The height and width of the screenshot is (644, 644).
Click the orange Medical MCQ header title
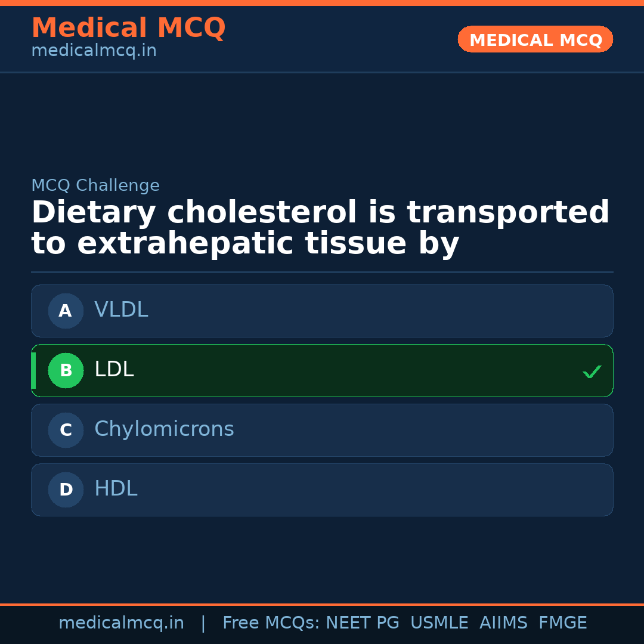128,28
